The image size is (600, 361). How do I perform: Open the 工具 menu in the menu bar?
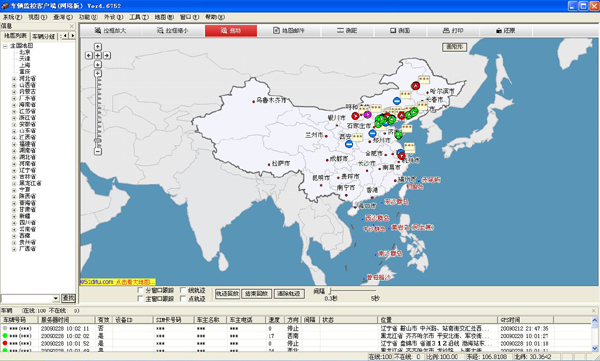[139, 17]
